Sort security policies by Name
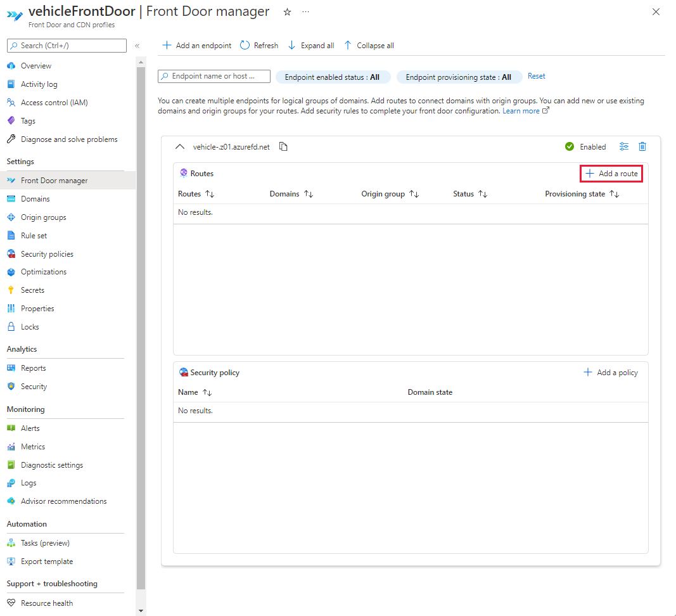The image size is (676, 616). click(195, 392)
